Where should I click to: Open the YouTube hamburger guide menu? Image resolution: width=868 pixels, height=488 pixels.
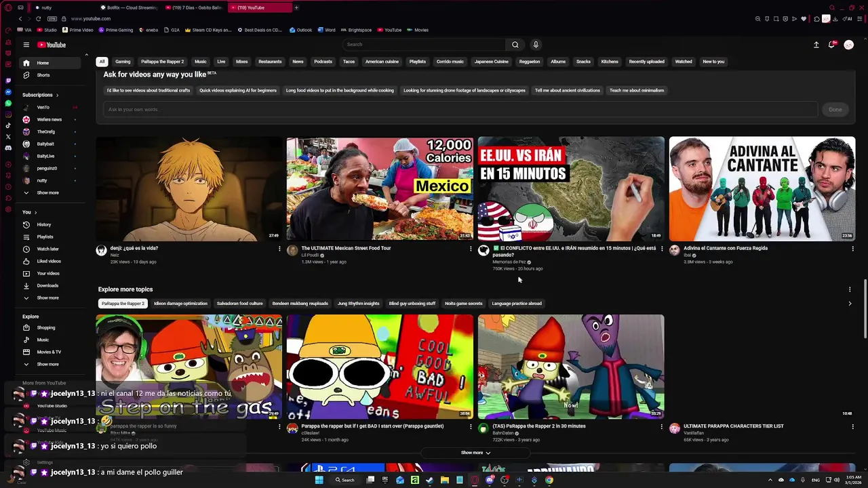[26, 45]
